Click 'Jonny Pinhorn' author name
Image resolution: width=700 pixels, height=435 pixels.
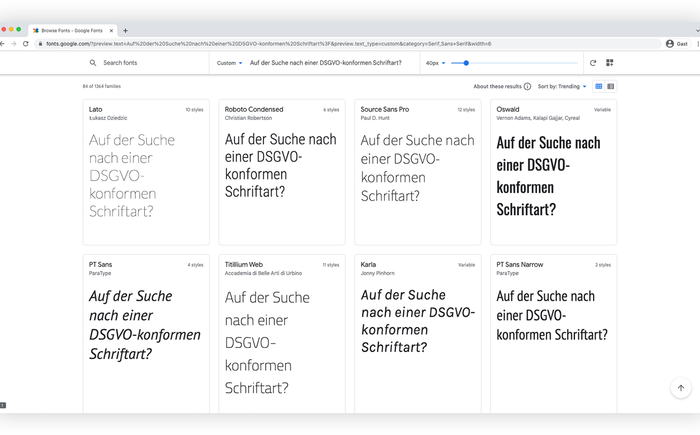tap(378, 273)
